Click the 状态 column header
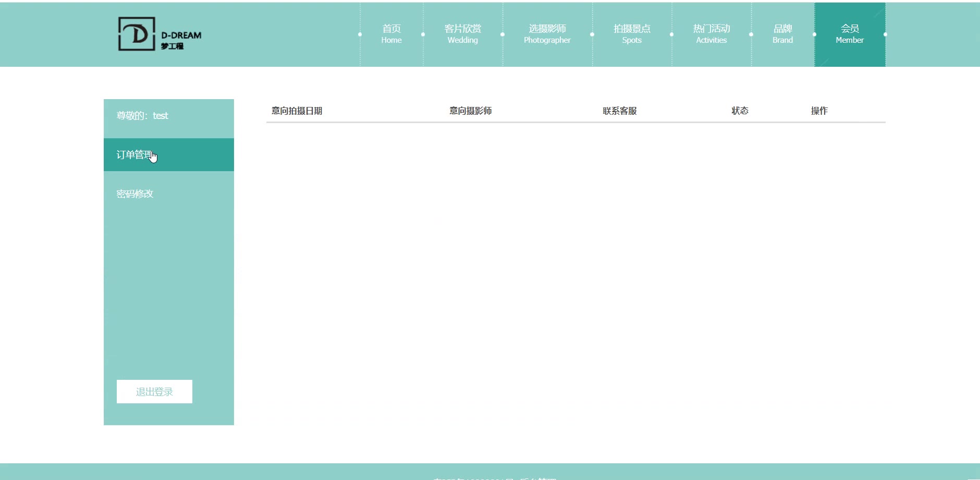 point(740,111)
